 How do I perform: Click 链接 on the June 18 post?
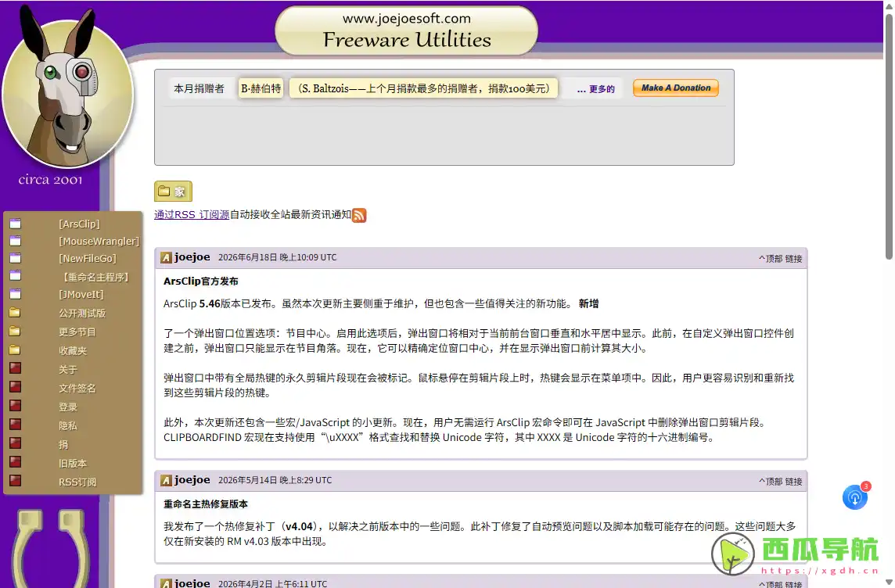tap(793, 258)
